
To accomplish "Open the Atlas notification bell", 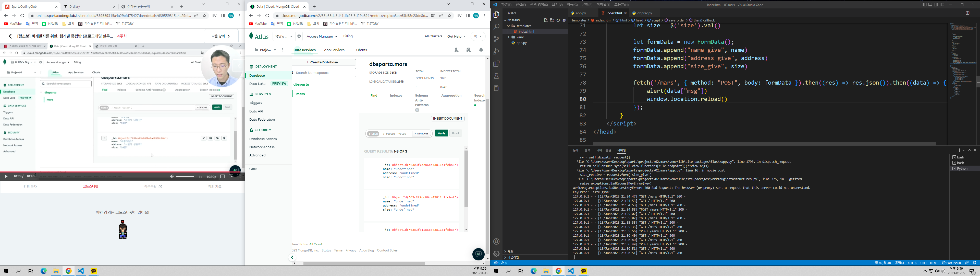I will pos(481,50).
